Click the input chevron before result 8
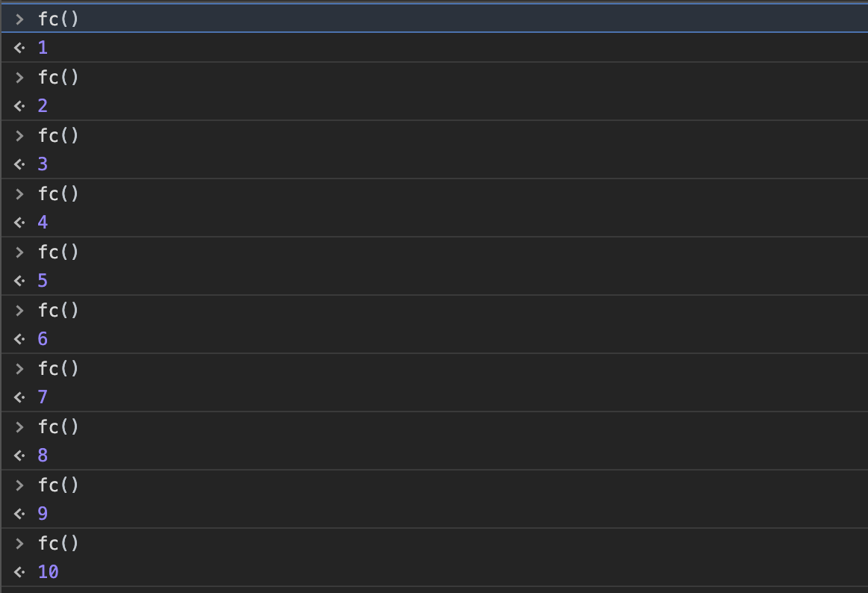 pos(19,427)
